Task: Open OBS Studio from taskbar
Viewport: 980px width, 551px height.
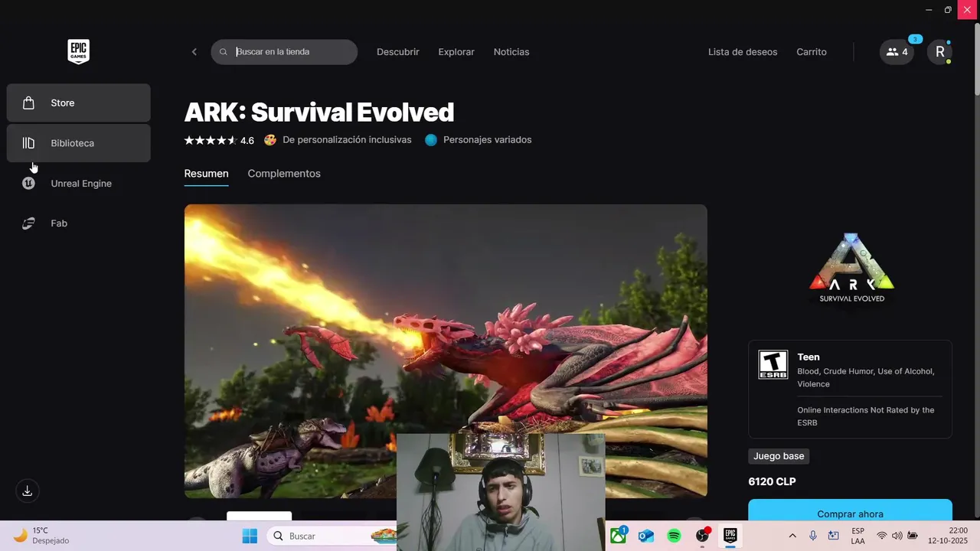Action: 702,536
